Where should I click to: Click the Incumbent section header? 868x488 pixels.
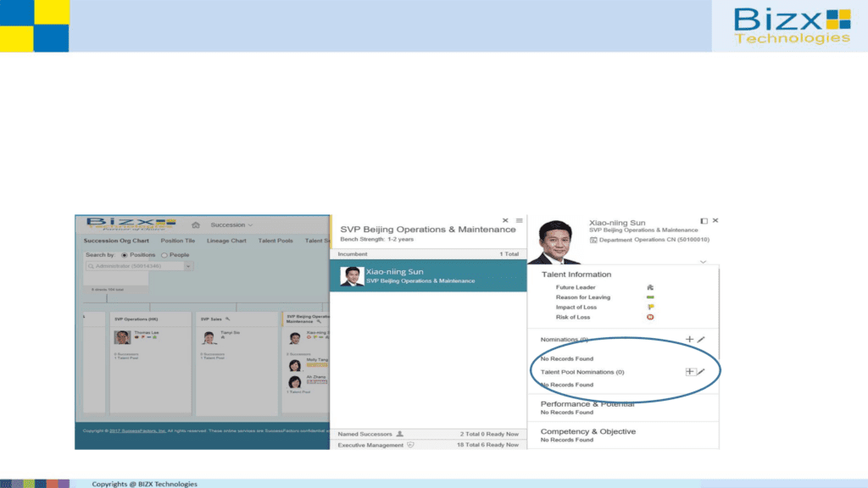[x=428, y=254]
